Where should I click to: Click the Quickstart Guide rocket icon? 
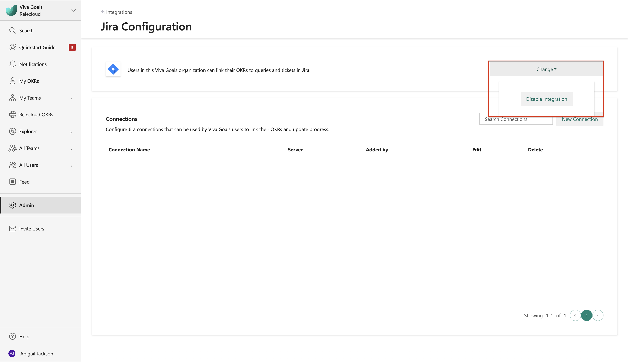coord(12,47)
